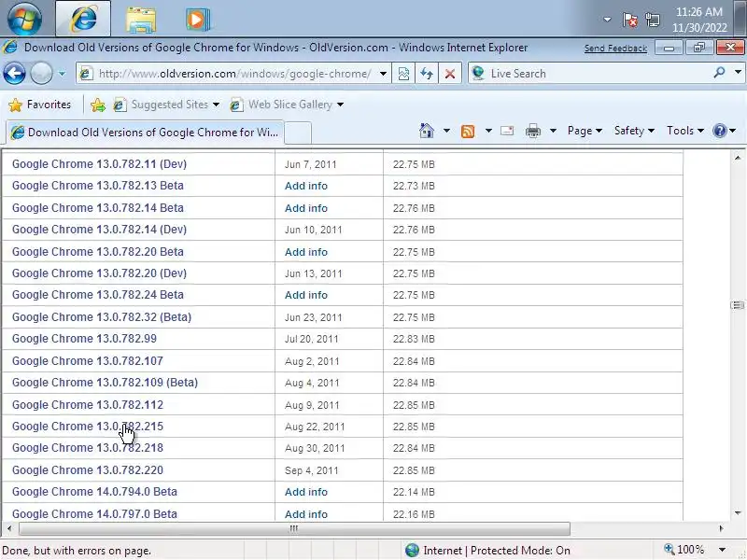Click the 100% zoom level button
747x560 pixels.
pyautogui.click(x=684, y=550)
